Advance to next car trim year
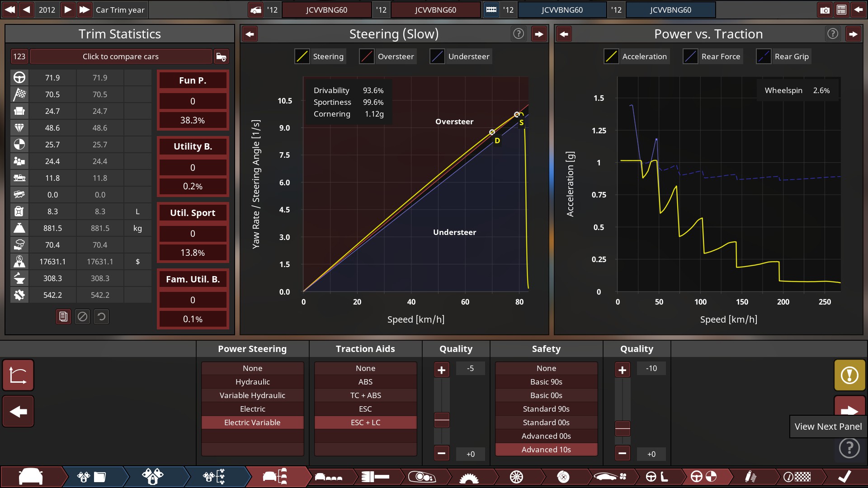This screenshot has height=488, width=868. [x=67, y=10]
